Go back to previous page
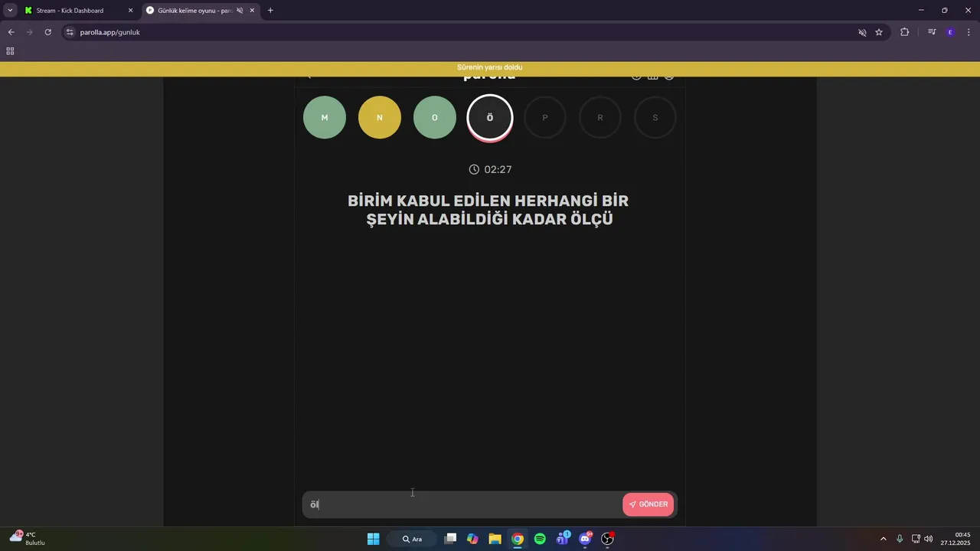Viewport: 980px width, 551px height. point(11,32)
